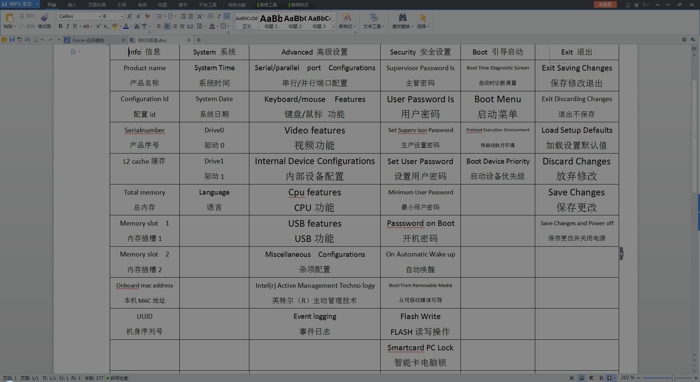Click the Help question mark icon
The width and height of the screenshot is (700, 382).
[x=645, y=5]
